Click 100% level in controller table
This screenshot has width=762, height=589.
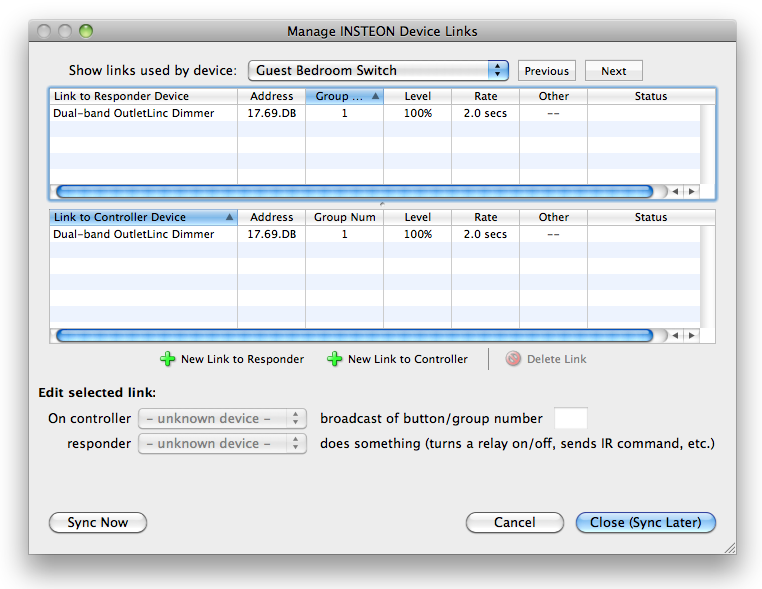coord(418,234)
